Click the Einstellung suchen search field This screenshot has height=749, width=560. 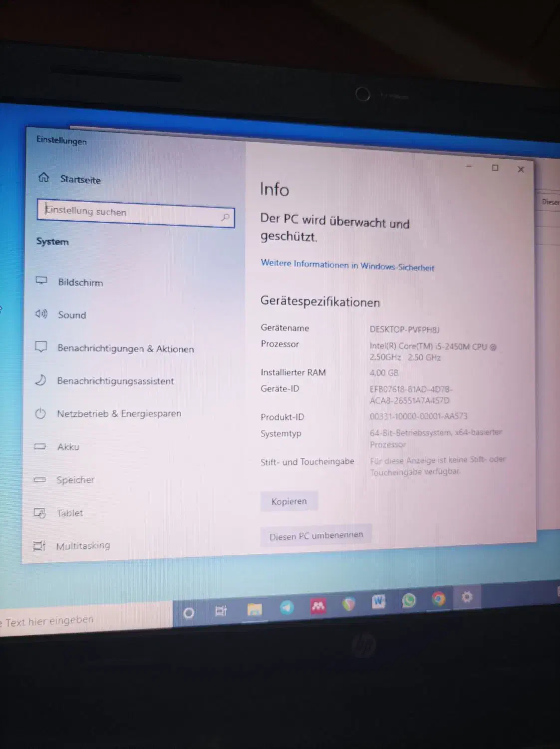130,213
